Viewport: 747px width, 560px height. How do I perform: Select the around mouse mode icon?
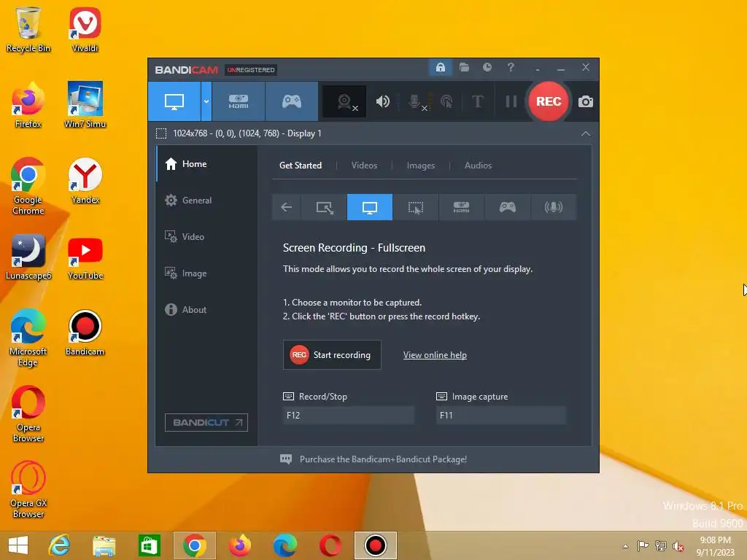415,207
